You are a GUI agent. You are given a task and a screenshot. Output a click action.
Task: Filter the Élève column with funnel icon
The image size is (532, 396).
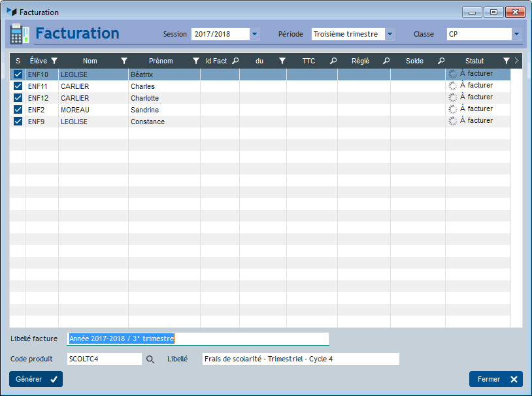[x=54, y=61]
